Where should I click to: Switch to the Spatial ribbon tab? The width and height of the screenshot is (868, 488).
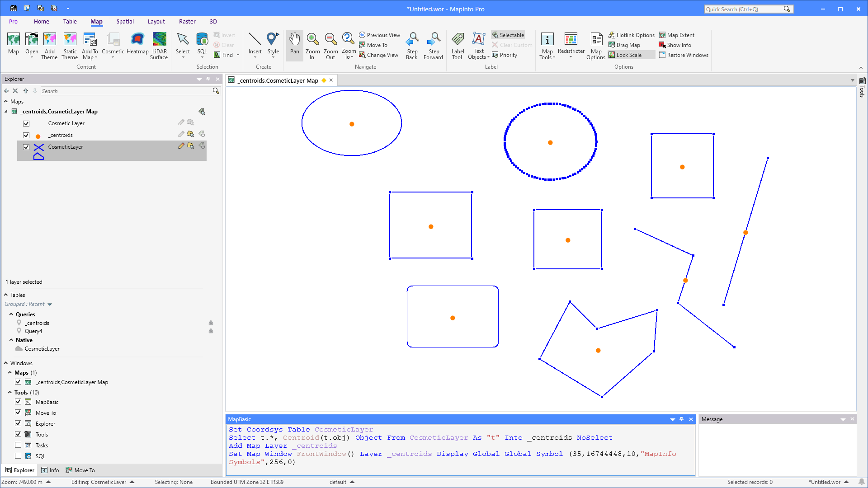pyautogui.click(x=125, y=21)
